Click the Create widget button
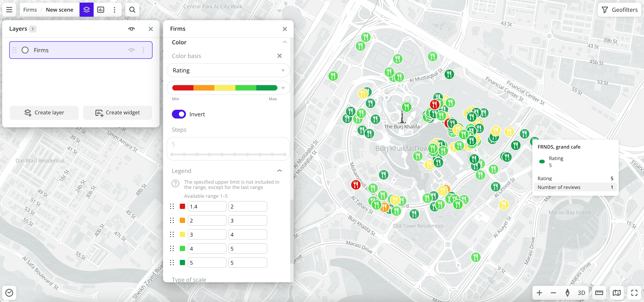644x302 pixels. click(118, 113)
